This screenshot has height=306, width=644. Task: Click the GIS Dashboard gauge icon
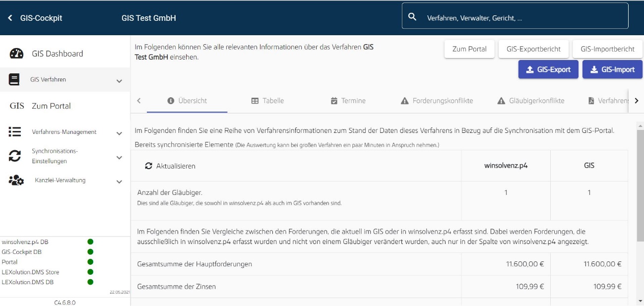16,54
